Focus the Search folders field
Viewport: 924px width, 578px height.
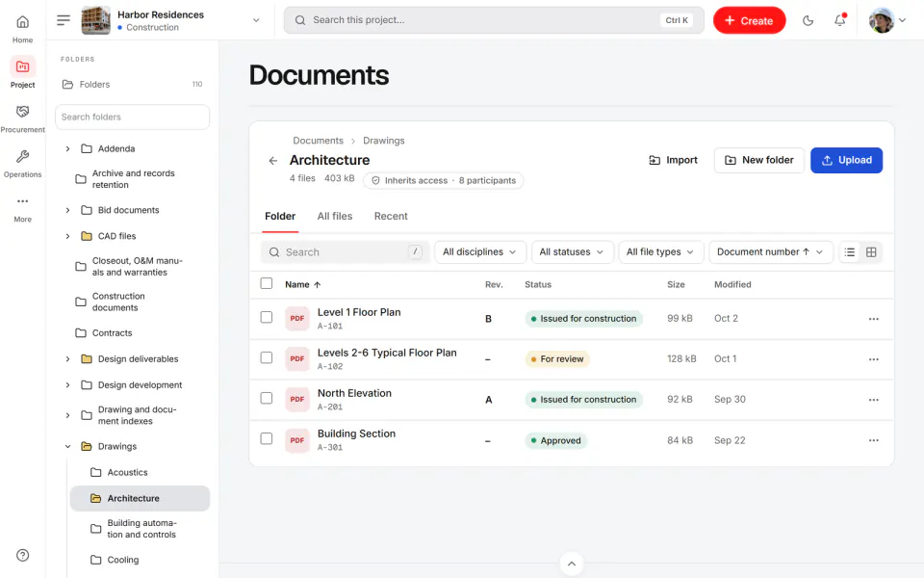132,117
